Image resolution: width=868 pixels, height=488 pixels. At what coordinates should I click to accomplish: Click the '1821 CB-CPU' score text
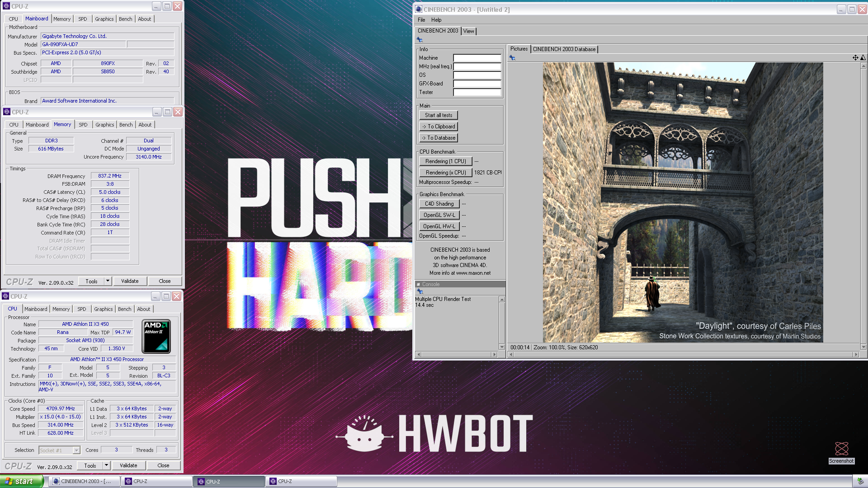[x=488, y=173]
